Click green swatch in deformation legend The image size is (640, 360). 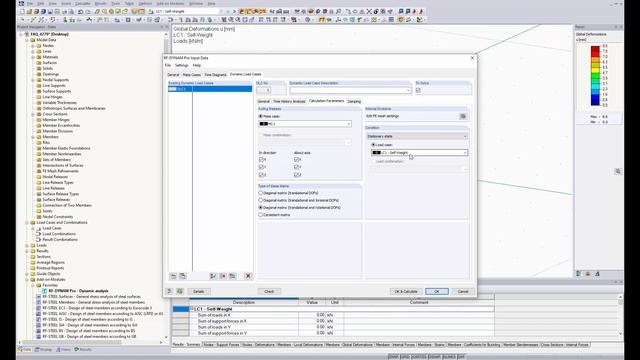click(595, 76)
